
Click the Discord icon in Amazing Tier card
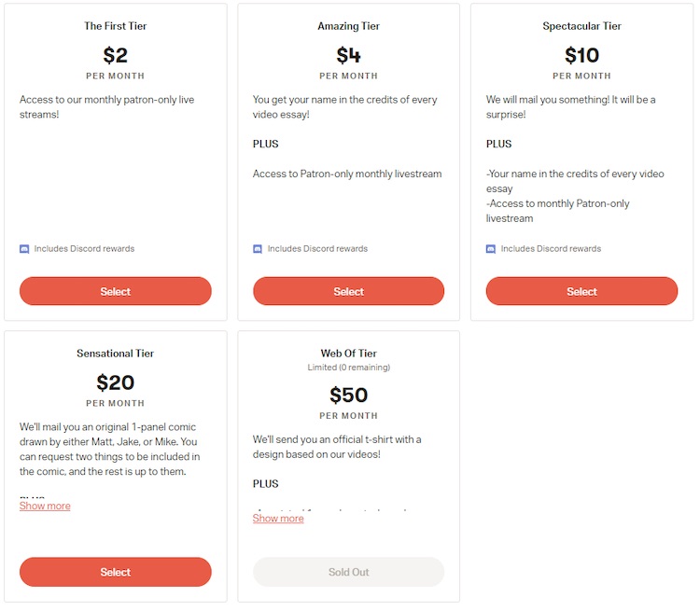(x=258, y=249)
